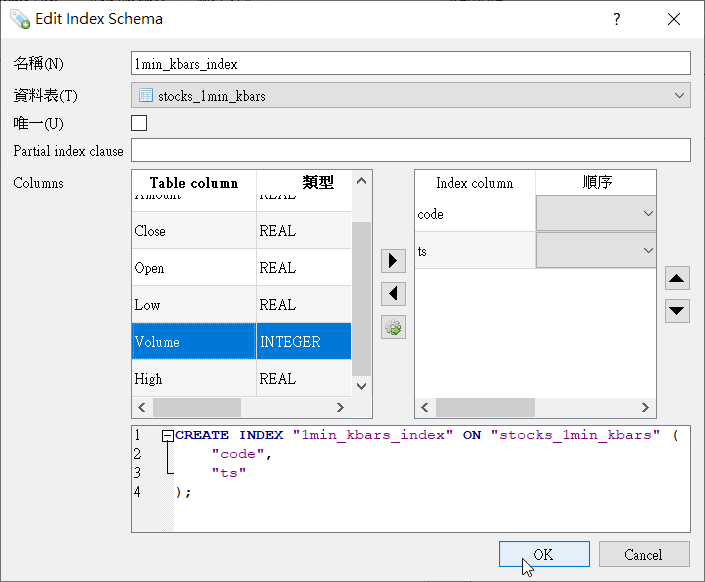705x582 pixels.
Task: Select the Low row in table columns
Action: 241,304
